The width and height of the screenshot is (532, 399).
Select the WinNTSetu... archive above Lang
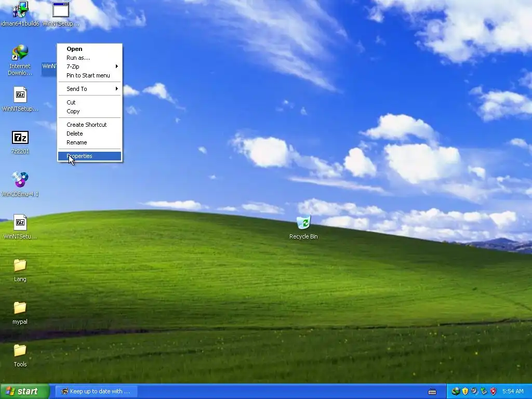(20, 227)
